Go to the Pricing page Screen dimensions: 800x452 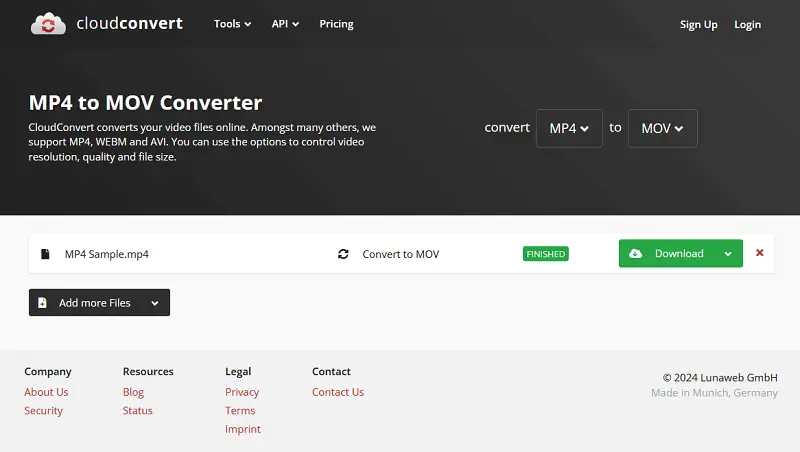(336, 24)
